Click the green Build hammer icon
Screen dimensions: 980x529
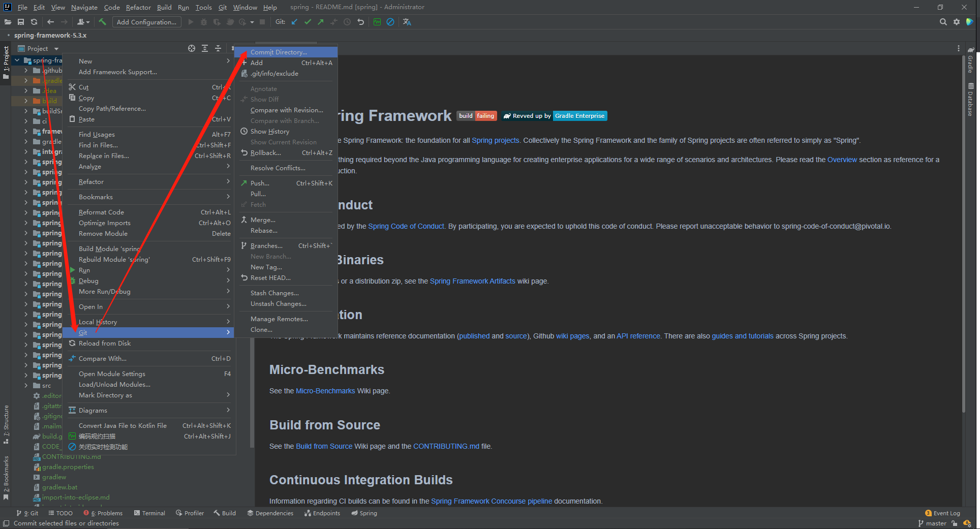[102, 22]
